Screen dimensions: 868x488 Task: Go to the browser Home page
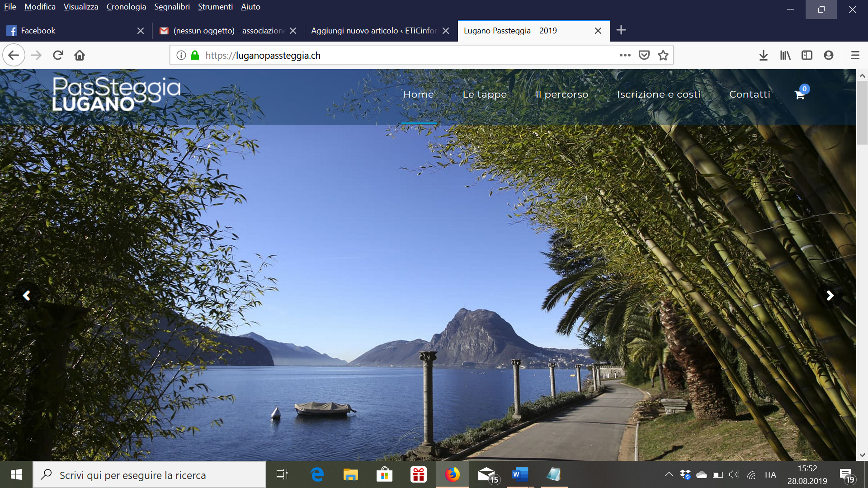click(x=80, y=55)
